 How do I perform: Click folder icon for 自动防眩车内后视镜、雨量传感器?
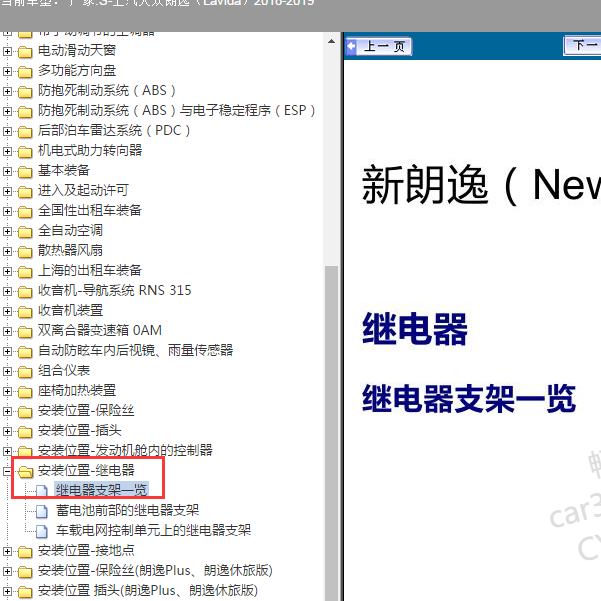25,351
